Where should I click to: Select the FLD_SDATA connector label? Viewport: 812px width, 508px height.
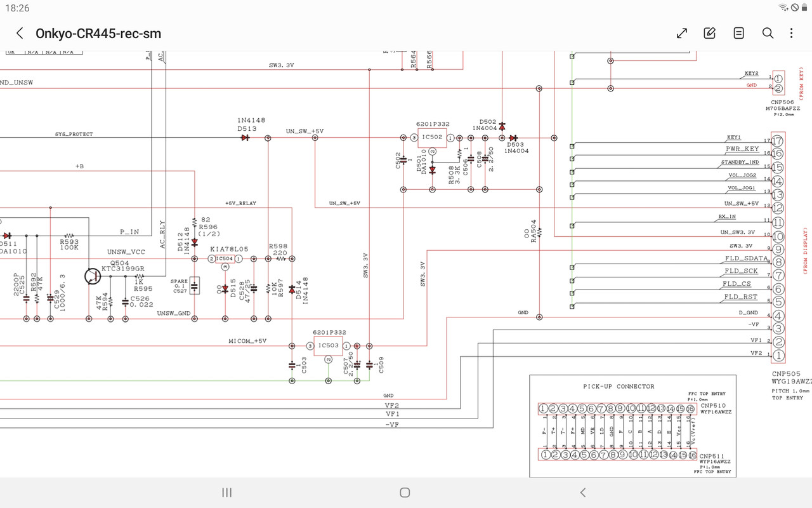click(x=745, y=258)
